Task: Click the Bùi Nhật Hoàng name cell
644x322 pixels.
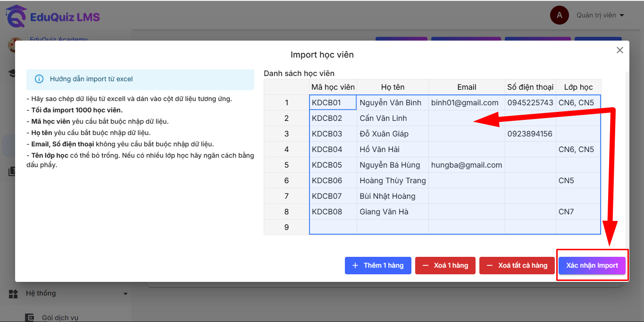Action: (x=393, y=196)
